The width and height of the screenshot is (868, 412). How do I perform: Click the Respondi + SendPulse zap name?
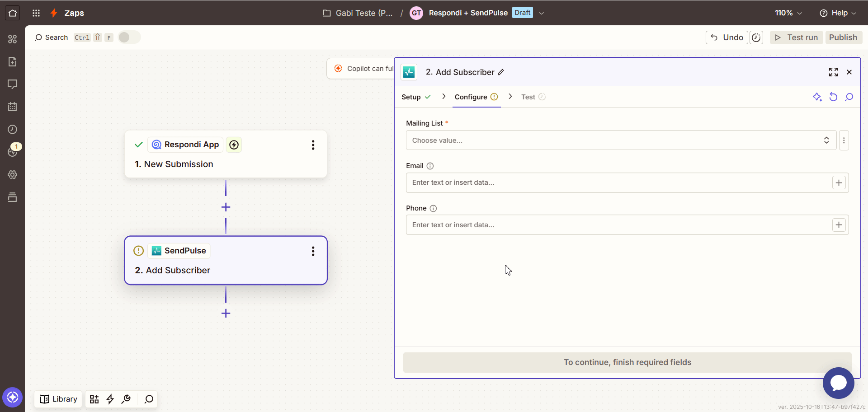pos(468,13)
